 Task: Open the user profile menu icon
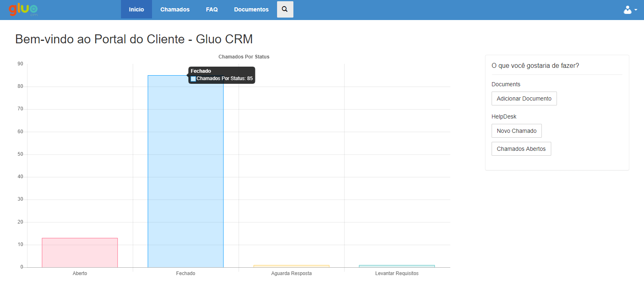coord(630,10)
